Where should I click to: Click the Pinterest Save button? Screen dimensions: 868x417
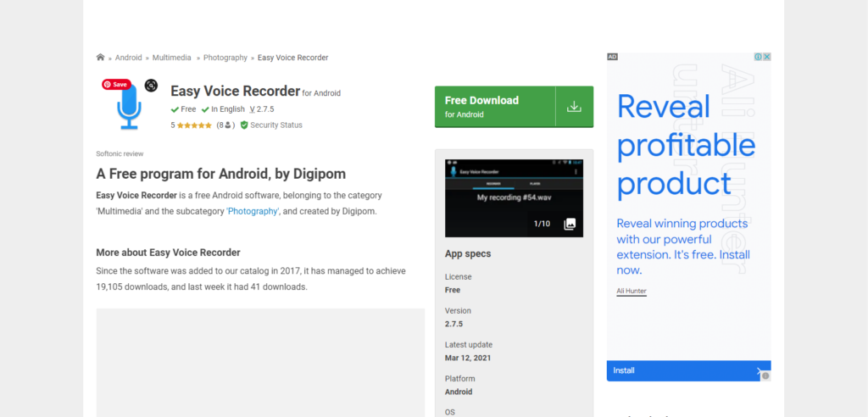point(116,84)
